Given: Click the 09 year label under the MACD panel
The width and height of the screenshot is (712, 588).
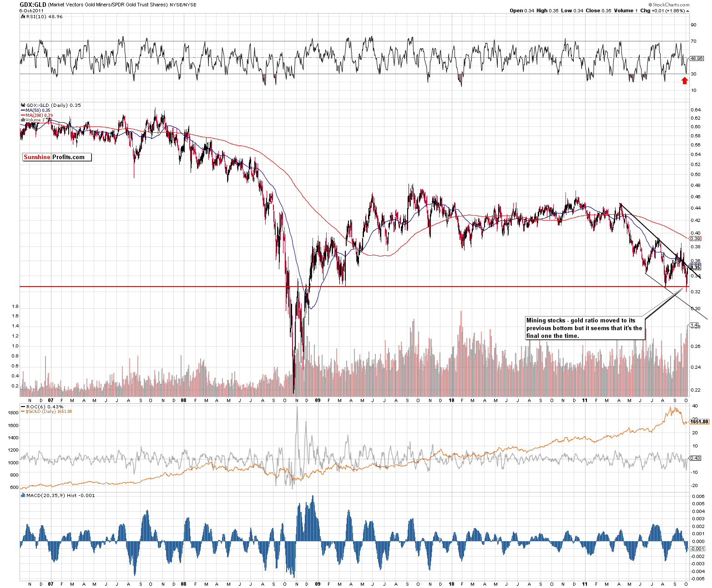Looking at the screenshot, I should click(x=318, y=584).
